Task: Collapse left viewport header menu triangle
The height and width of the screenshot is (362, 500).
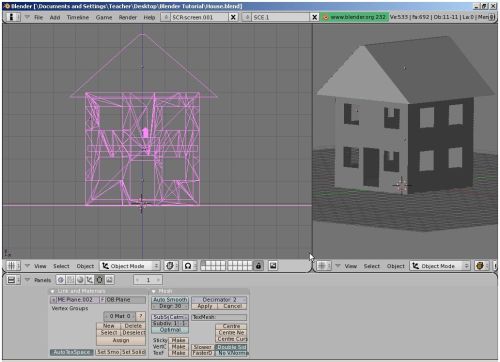Action: point(27,266)
